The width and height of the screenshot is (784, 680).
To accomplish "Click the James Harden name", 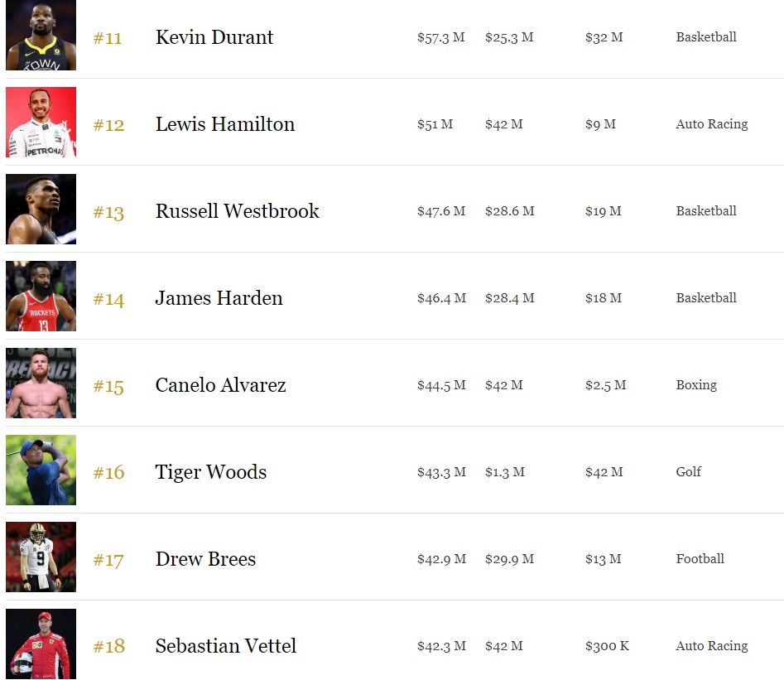I will tap(219, 298).
